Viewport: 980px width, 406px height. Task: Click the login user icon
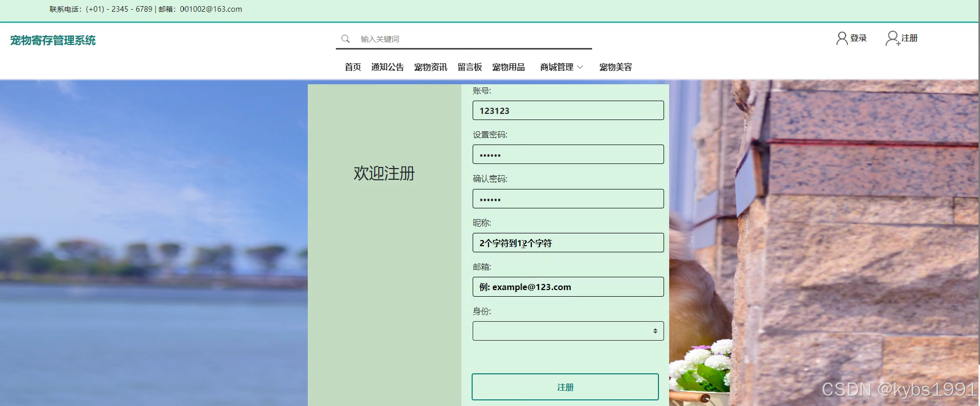click(842, 38)
